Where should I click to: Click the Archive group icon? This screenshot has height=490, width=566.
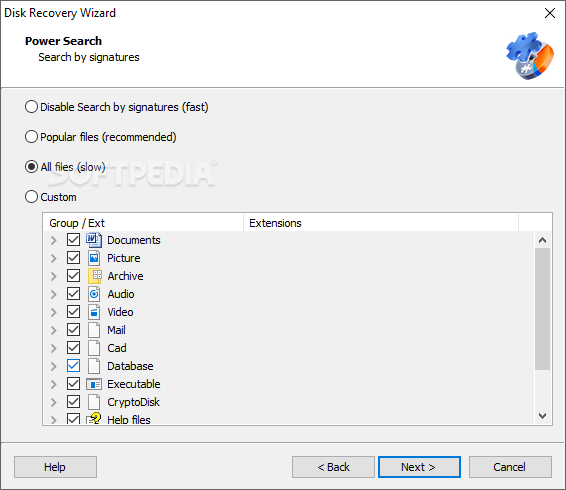tap(95, 276)
